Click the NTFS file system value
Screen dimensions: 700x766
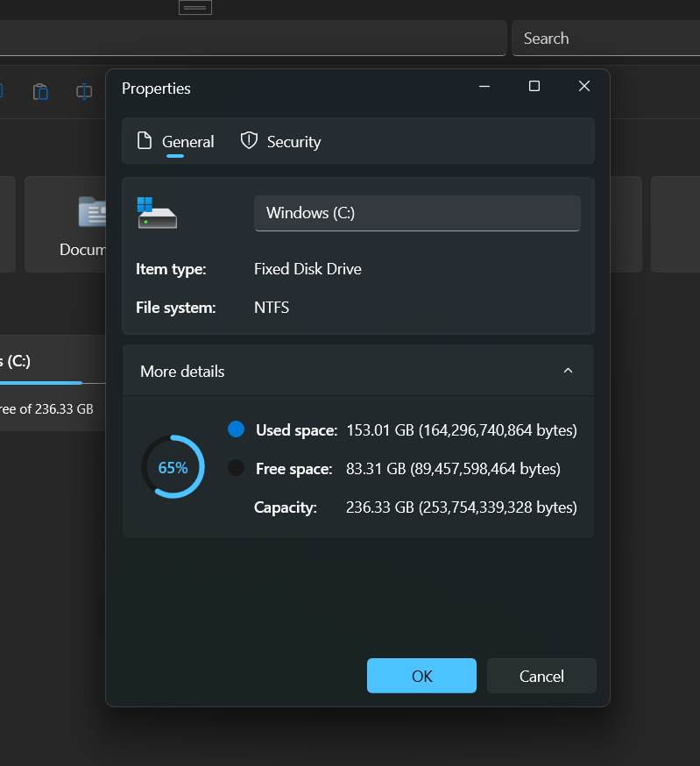272,308
